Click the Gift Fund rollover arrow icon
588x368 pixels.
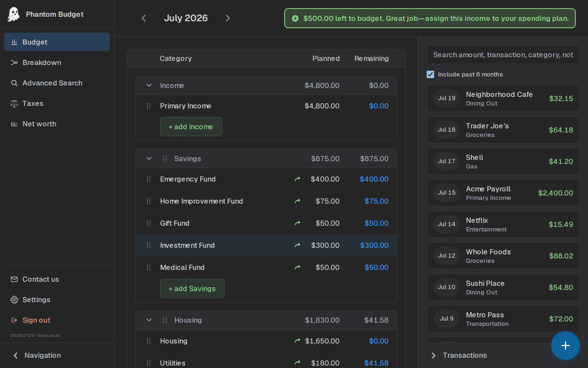click(x=297, y=223)
